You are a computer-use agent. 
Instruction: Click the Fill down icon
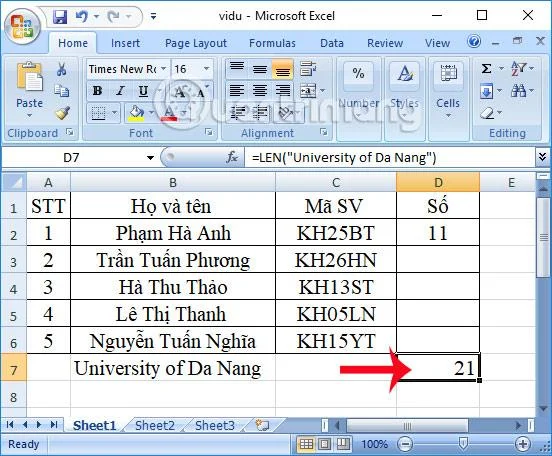[x=486, y=91]
